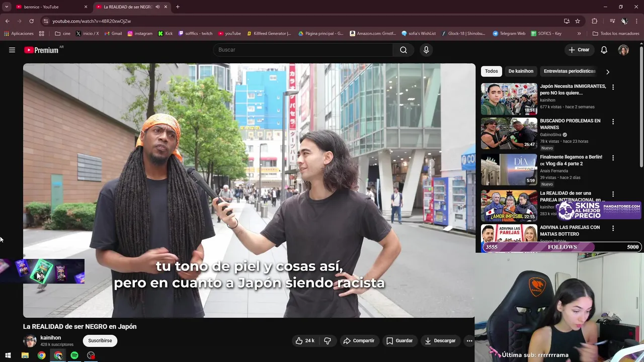Open the title Japón Necesita INMIGRANTES

pos(573,89)
